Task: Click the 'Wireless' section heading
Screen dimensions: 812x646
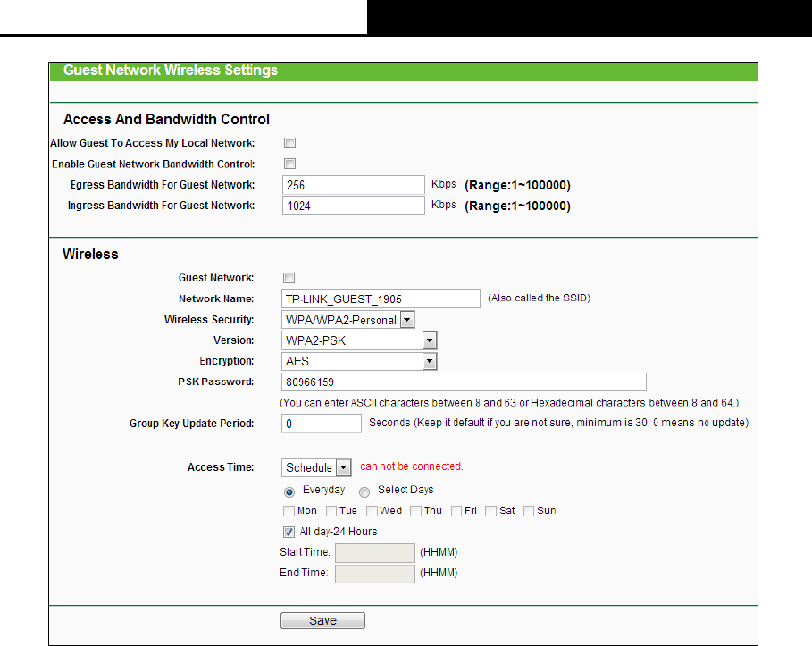Action: tap(90, 255)
